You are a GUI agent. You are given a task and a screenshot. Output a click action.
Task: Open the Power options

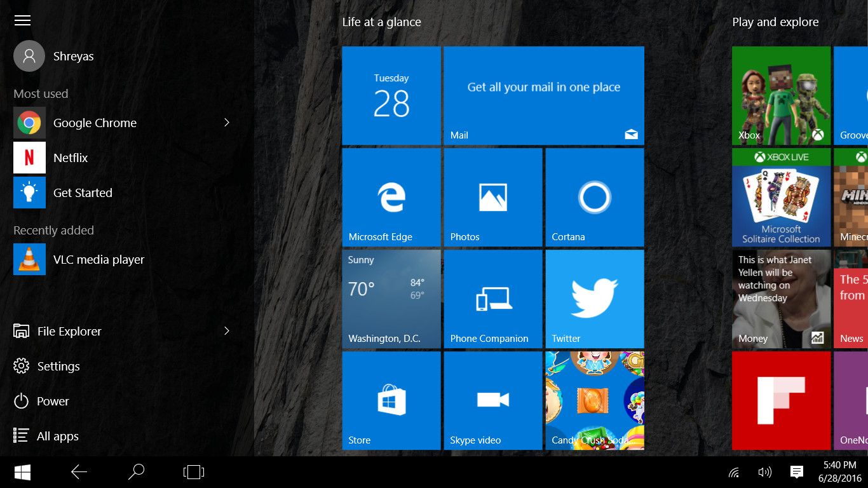point(53,401)
